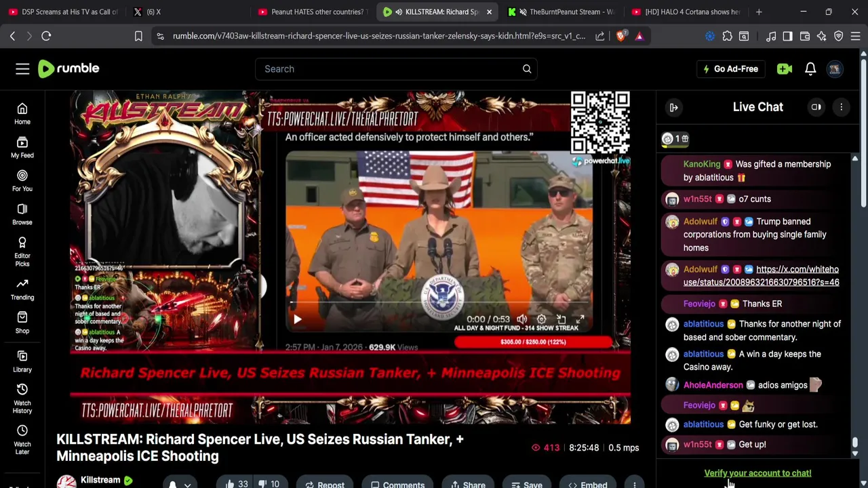Viewport: 868px width, 488px height.
Task: Switch to HALO 4 Cortana tab
Action: tap(686, 12)
